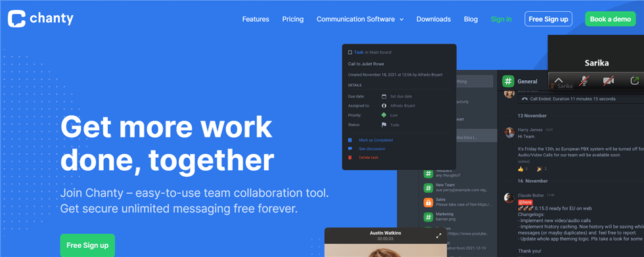Go to Downloads
This screenshot has height=257, width=644.
tap(433, 19)
